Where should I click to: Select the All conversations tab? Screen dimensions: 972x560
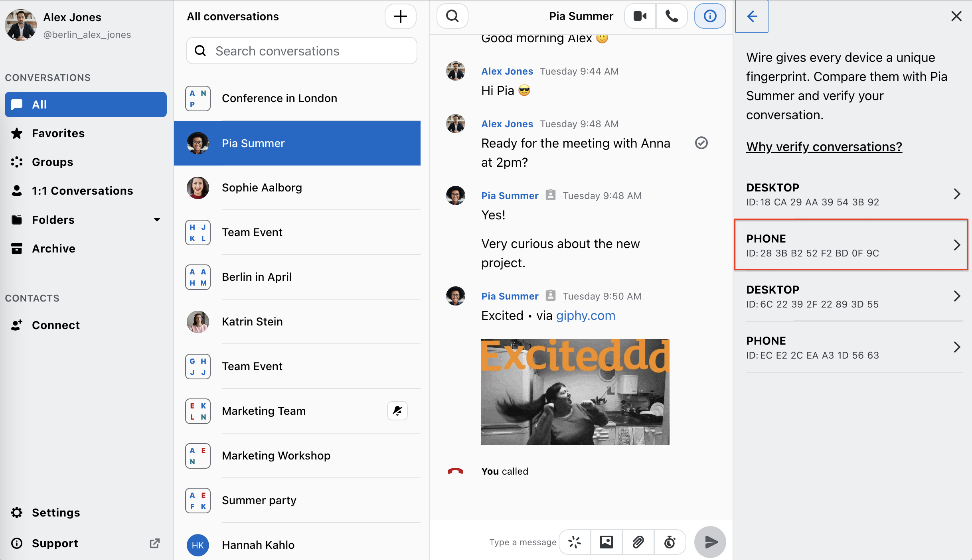[x=86, y=105]
